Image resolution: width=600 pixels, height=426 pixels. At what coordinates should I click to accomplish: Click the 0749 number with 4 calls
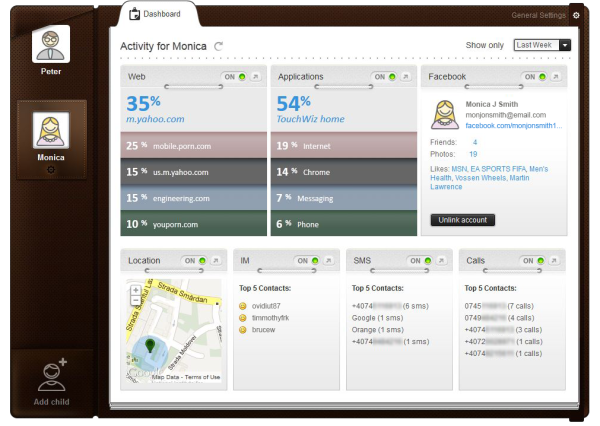[499, 318]
